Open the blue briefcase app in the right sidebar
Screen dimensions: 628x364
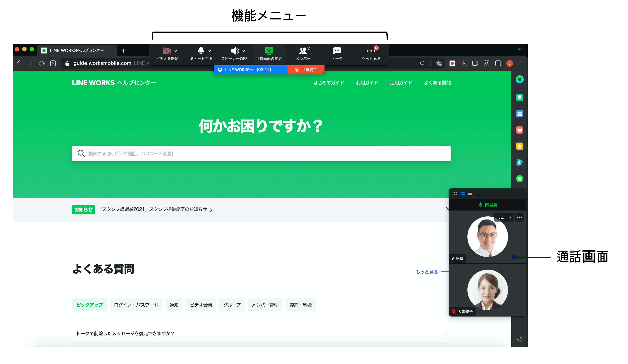[520, 114]
